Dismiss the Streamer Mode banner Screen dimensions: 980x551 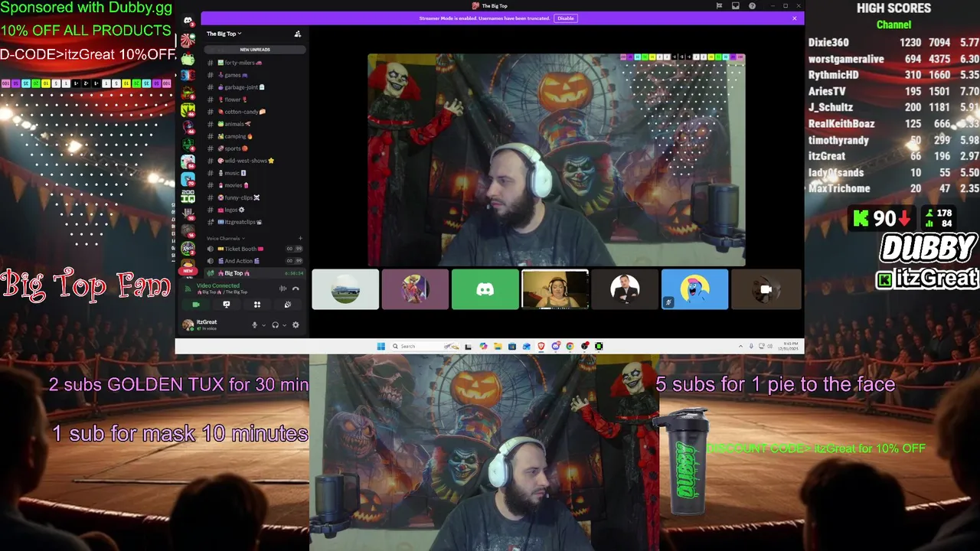794,18
